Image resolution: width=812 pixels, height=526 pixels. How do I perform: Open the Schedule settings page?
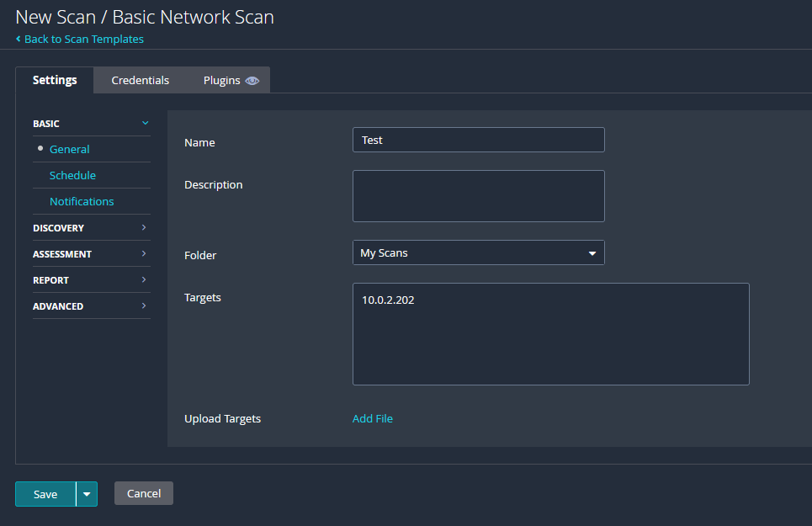coord(72,176)
